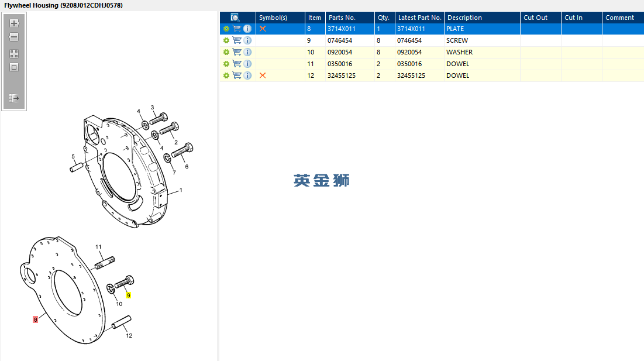Select red callout 8 in diagram
The height and width of the screenshot is (361, 644).
pos(35,319)
